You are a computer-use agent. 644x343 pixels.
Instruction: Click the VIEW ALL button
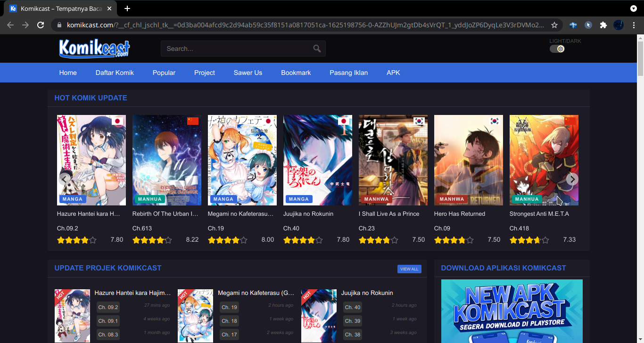pyautogui.click(x=409, y=269)
